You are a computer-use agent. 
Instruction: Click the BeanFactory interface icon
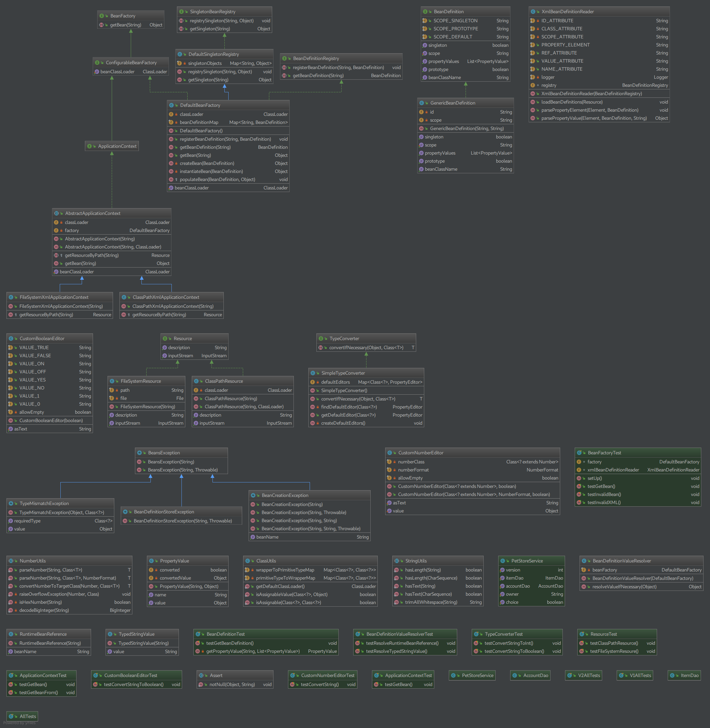coord(102,16)
